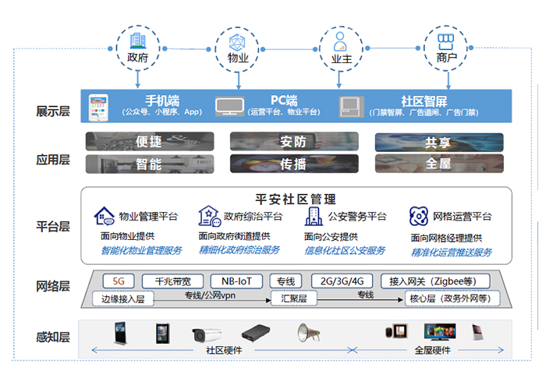This screenshot has width=546, height=392.
Task: Click the 边缘接入层 dashed box
Action: 123,298
